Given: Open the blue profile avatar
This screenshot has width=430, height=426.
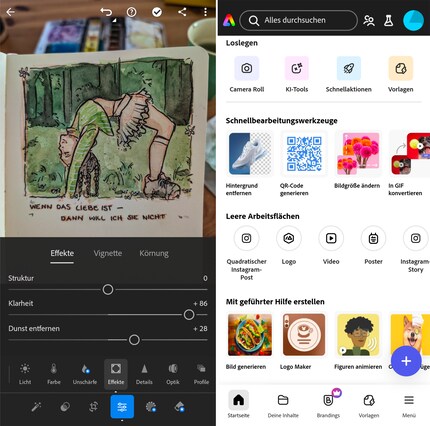Looking at the screenshot, I should click(413, 20).
